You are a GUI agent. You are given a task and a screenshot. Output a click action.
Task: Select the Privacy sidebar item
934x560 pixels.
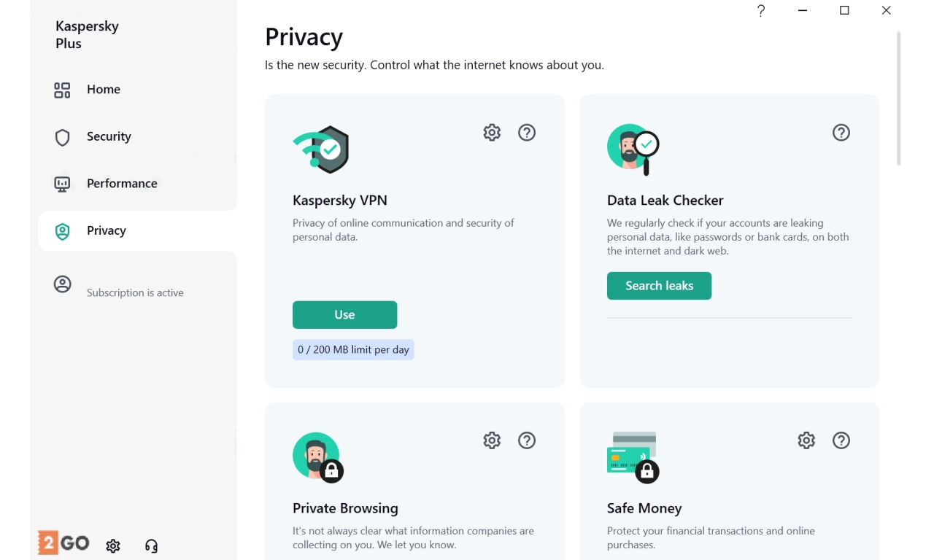coord(107,231)
